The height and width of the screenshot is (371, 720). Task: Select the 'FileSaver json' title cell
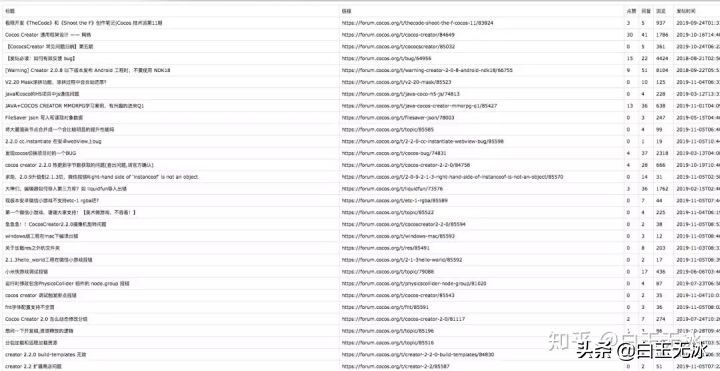point(171,118)
